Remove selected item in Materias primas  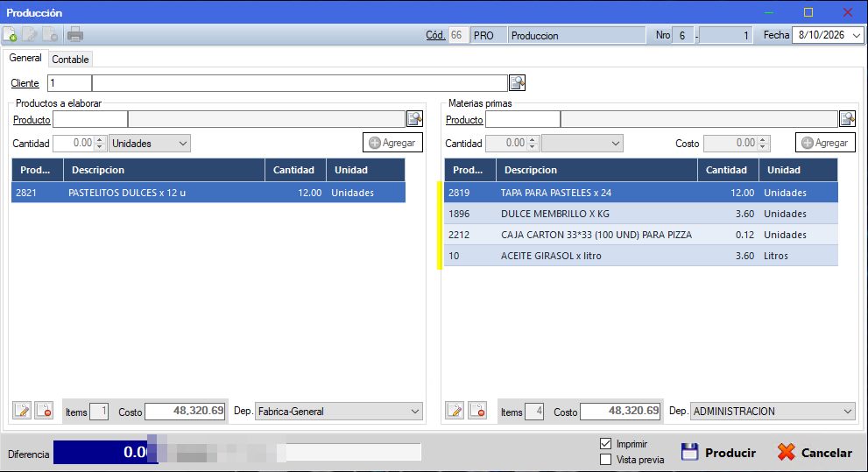coord(476,411)
